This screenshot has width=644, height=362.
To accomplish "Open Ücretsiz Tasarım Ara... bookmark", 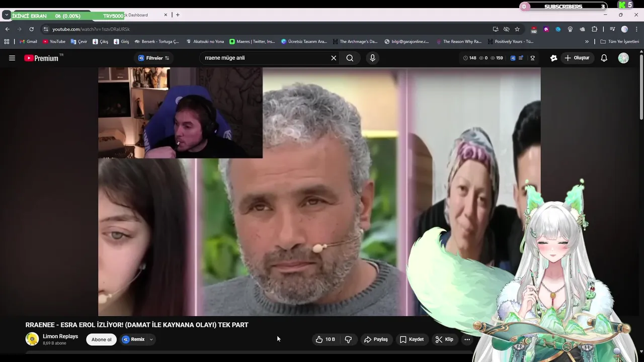I will (304, 42).
